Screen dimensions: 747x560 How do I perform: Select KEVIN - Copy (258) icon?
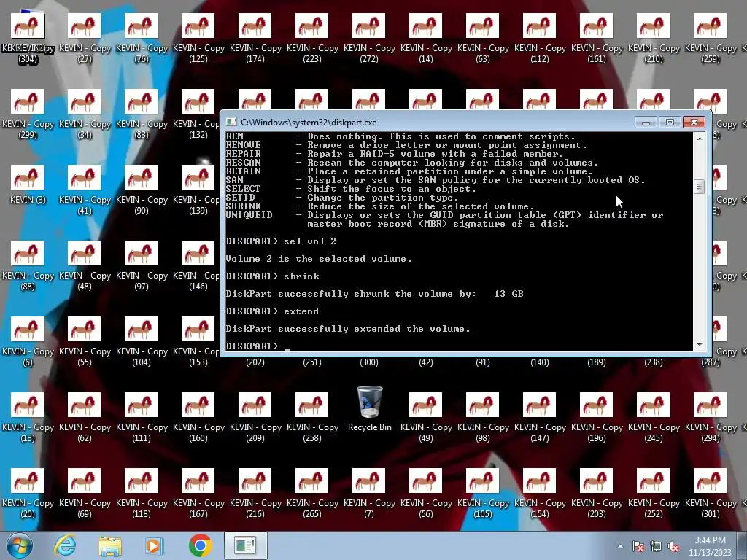tap(312, 417)
